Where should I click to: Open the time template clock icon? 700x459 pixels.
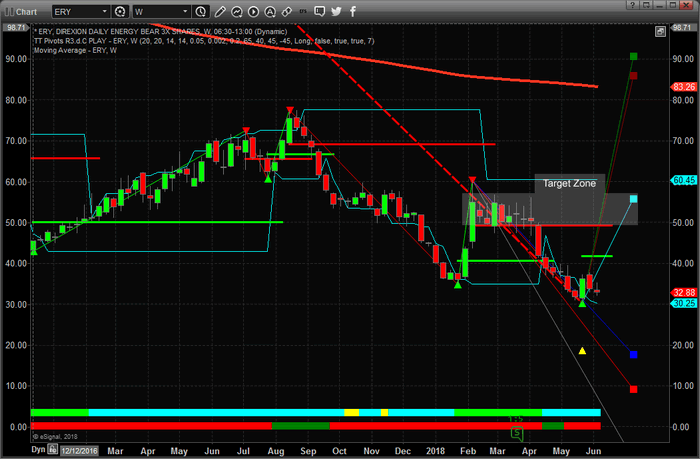[200, 12]
